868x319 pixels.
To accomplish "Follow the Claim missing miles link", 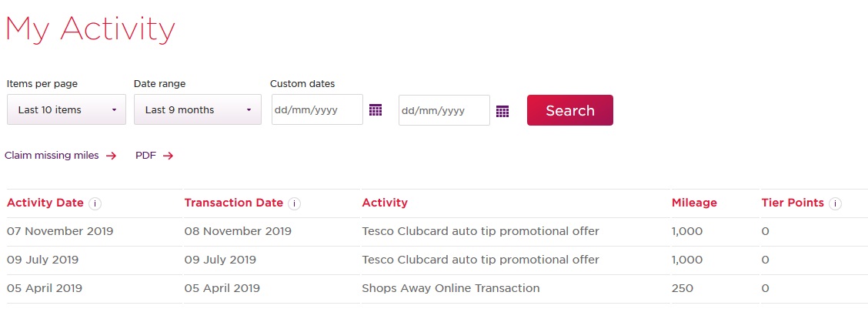I will coord(52,156).
